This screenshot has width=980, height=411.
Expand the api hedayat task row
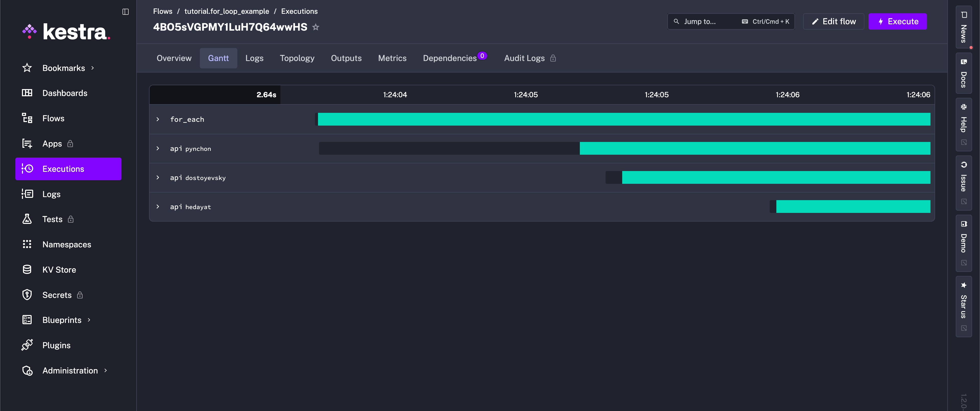point(158,207)
